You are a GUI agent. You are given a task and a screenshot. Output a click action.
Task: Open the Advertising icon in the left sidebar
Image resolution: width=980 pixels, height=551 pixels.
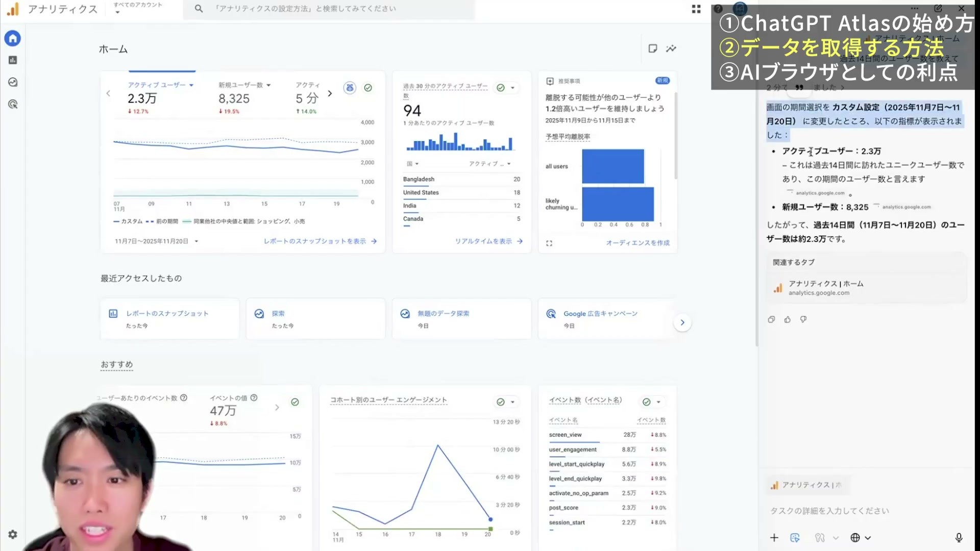click(x=13, y=104)
